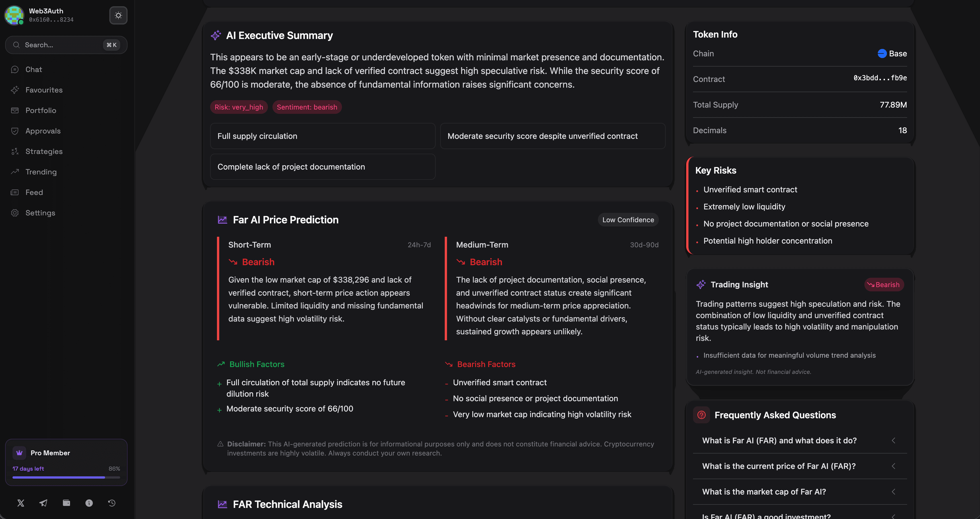The height and width of the screenshot is (519, 980).
Task: Focus the Search input field
Action: pos(66,45)
